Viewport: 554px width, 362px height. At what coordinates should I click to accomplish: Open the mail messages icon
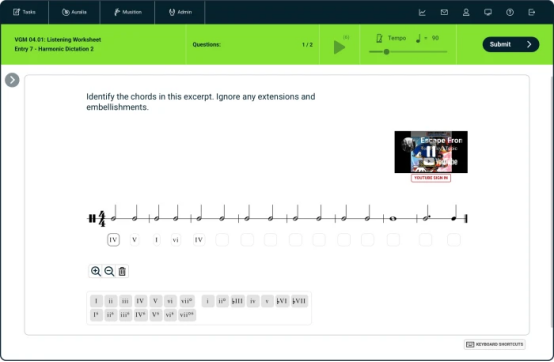(x=444, y=12)
